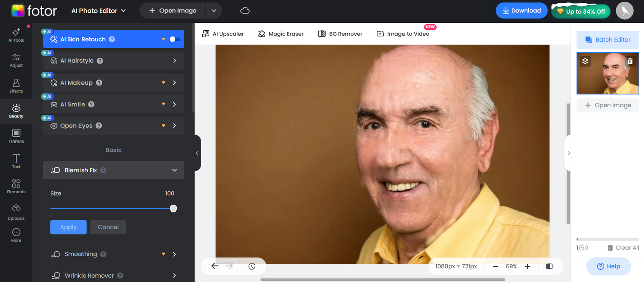Toggle the AI Skin Retouch switch

pos(175,39)
